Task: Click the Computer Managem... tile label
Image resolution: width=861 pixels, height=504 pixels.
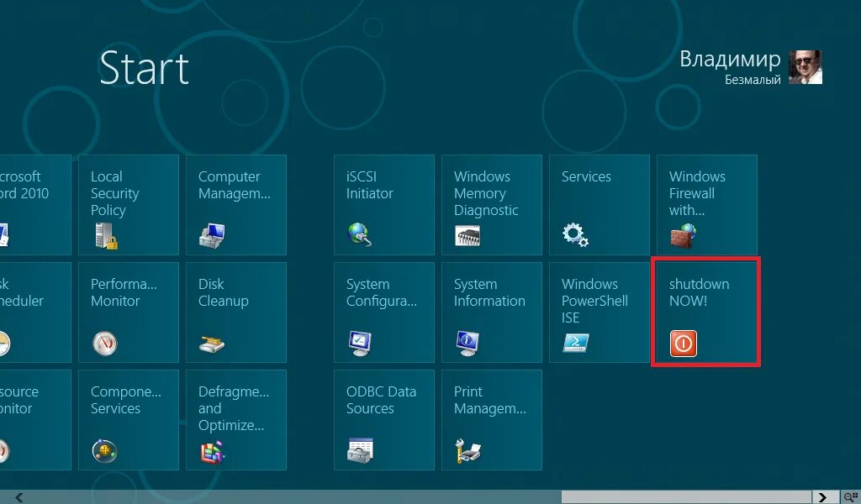Action: [234, 185]
